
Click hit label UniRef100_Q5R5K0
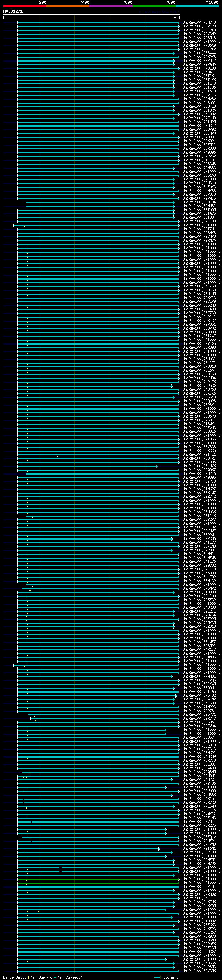point(199,386)
